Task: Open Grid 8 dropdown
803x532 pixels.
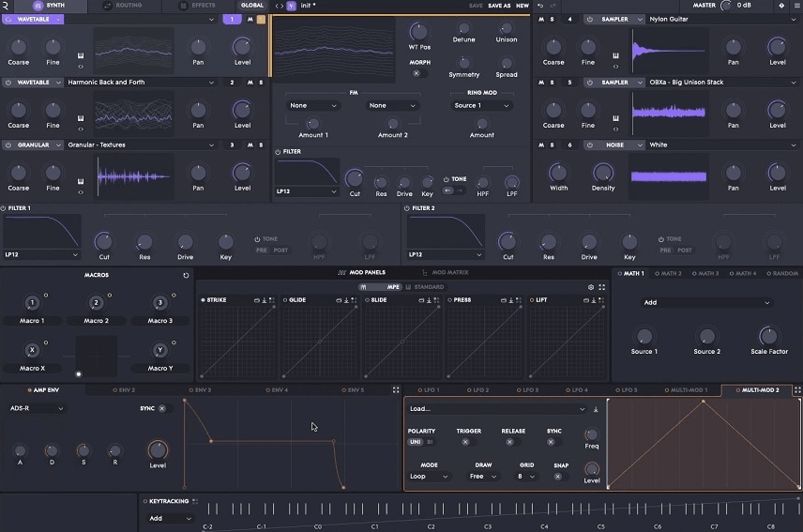Action: point(526,477)
